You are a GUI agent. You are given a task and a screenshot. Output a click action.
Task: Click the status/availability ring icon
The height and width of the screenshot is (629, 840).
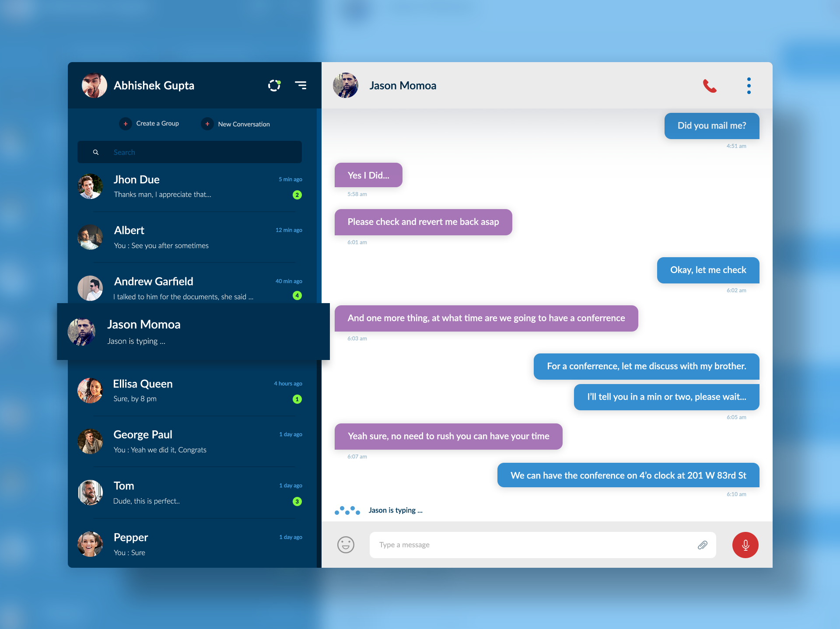coord(274,84)
